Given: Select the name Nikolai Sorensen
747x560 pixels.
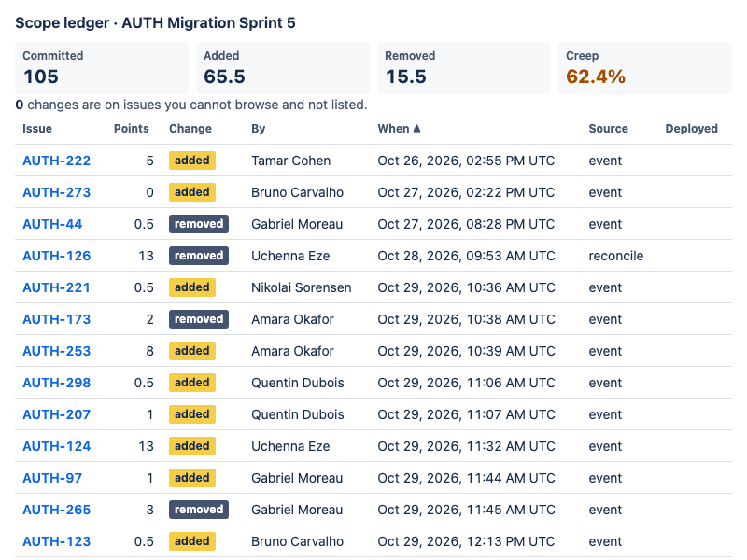Looking at the screenshot, I should (x=301, y=287).
